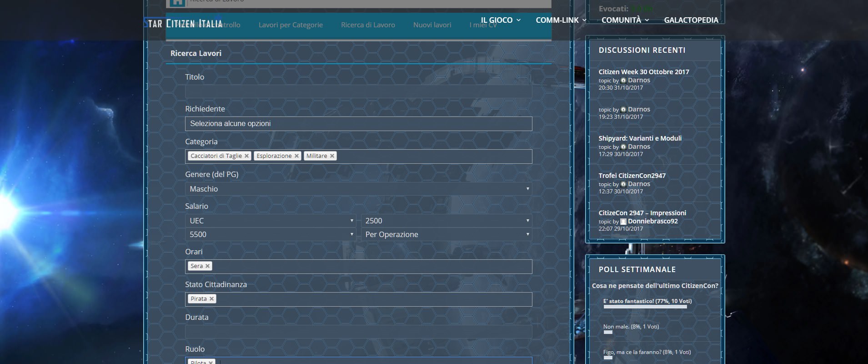The width and height of the screenshot is (868, 364).
Task: Click the E' stato fantastico poll bar
Action: [x=645, y=307]
